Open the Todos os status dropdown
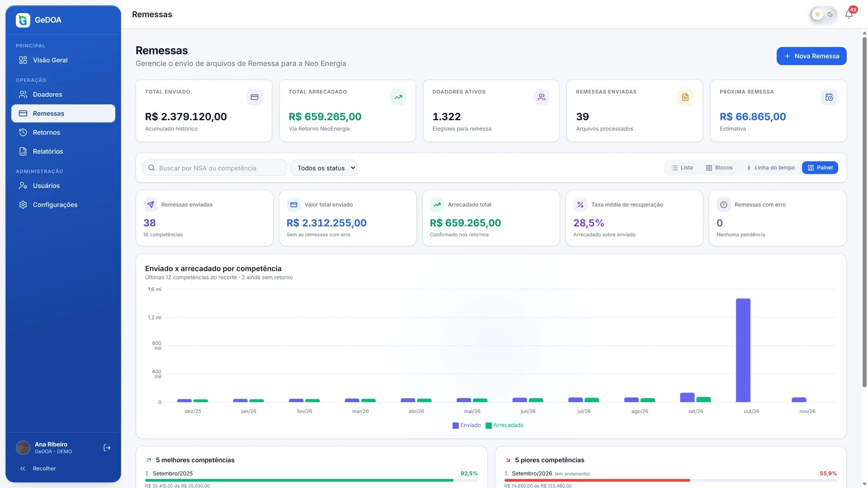Screen dimensions: 868x488 click(x=324, y=168)
